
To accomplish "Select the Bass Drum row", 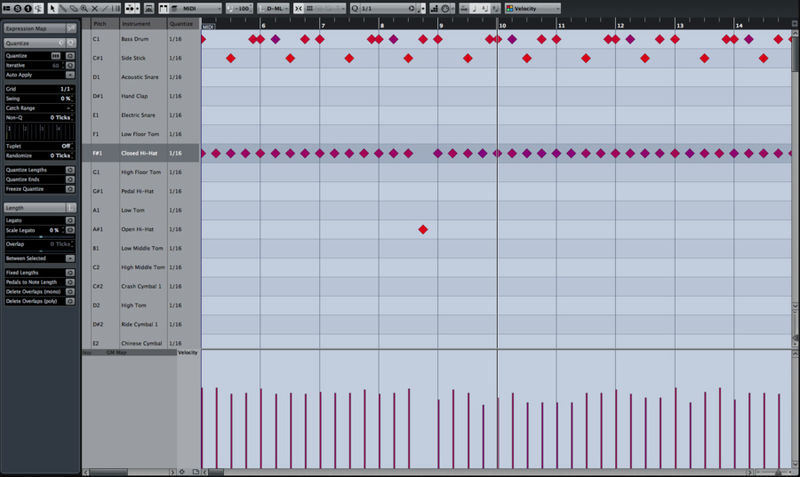I will click(140, 39).
